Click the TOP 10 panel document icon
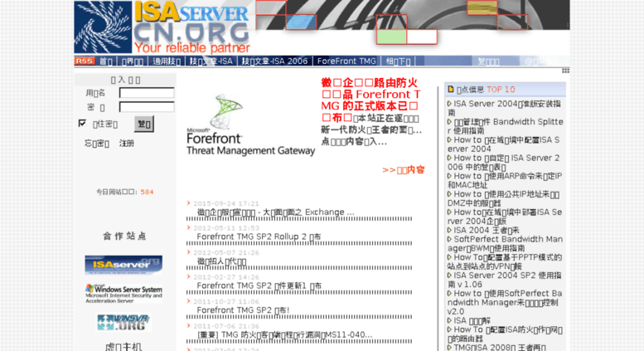Screen dimensions: 644x351 point(451,89)
